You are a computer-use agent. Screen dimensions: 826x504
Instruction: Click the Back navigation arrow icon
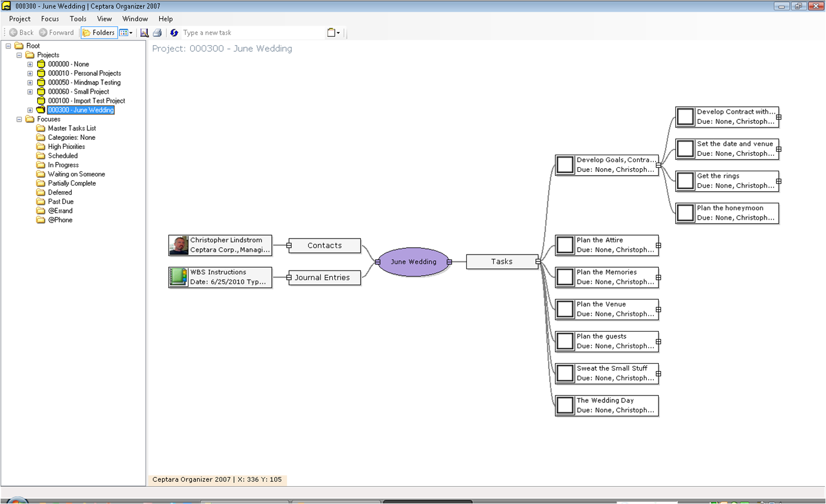[13, 33]
